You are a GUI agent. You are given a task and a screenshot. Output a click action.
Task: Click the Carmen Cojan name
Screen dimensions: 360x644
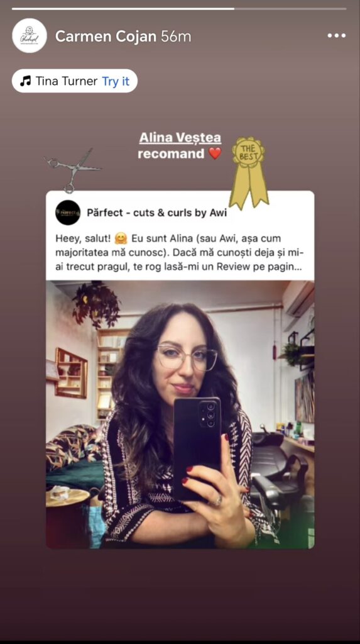106,36
